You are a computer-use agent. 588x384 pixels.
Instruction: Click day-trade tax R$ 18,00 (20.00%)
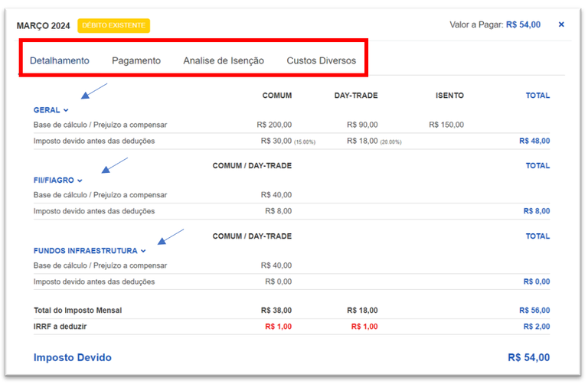click(374, 142)
